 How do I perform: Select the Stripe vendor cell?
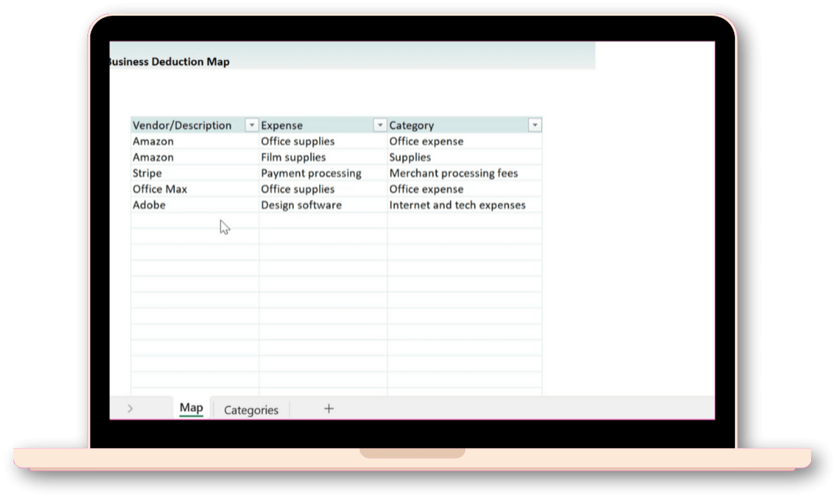point(195,173)
